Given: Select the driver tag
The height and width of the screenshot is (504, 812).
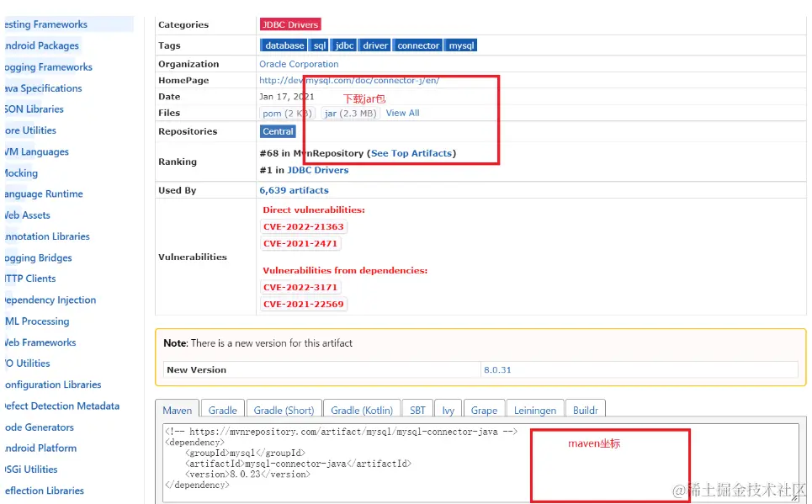Looking at the screenshot, I should [375, 45].
